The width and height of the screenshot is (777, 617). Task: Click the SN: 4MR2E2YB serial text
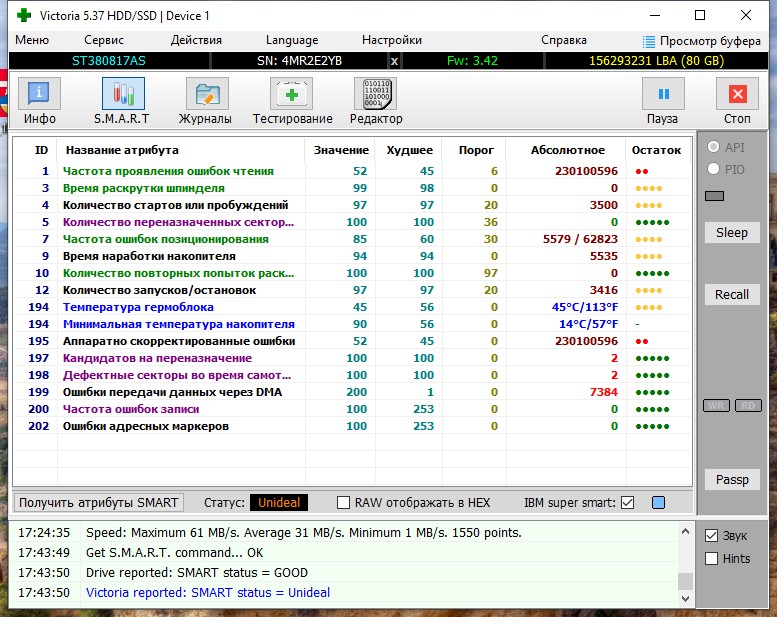click(299, 61)
